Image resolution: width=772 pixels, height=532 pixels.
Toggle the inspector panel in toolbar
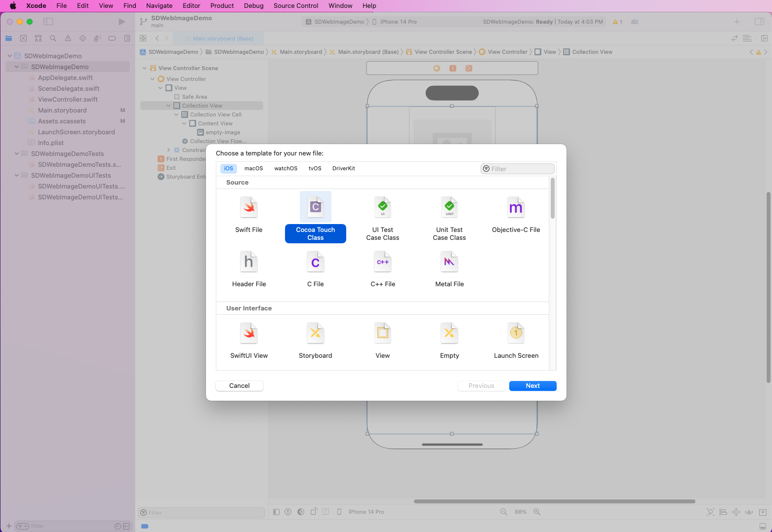coord(759,22)
